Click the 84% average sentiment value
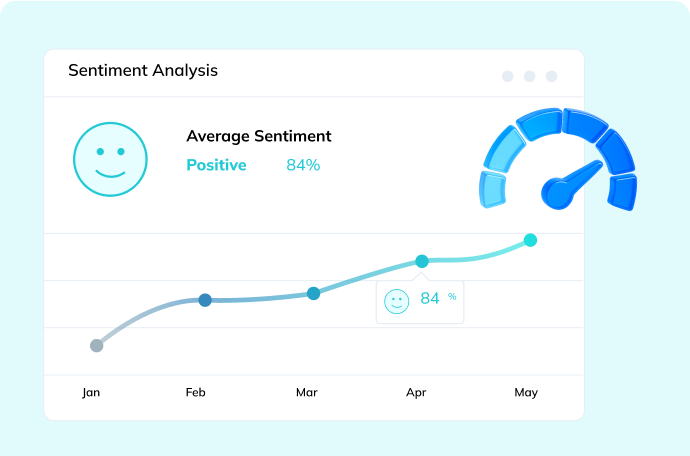Image resolution: width=690 pixels, height=456 pixels. (x=303, y=165)
